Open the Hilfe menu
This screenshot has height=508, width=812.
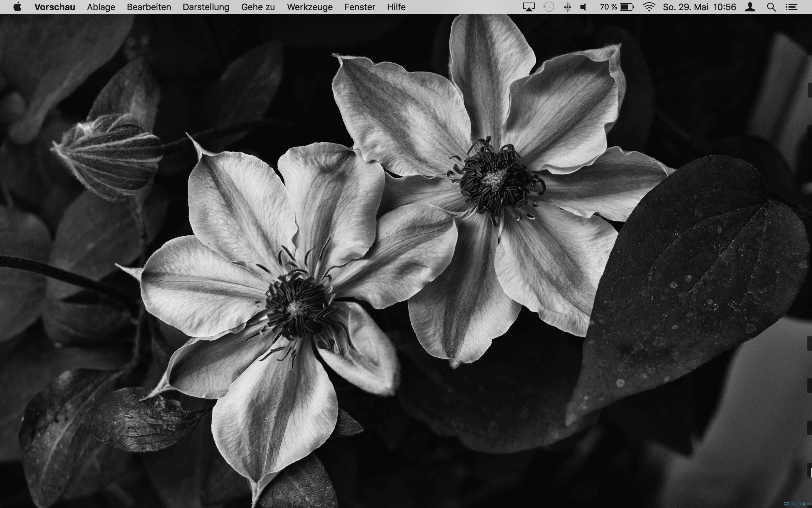[396, 7]
